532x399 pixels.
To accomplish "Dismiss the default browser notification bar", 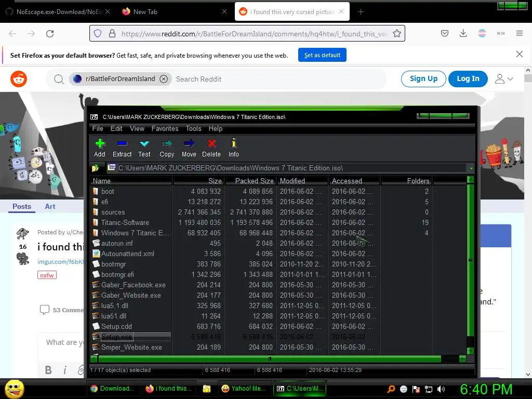I will pos(519,54).
